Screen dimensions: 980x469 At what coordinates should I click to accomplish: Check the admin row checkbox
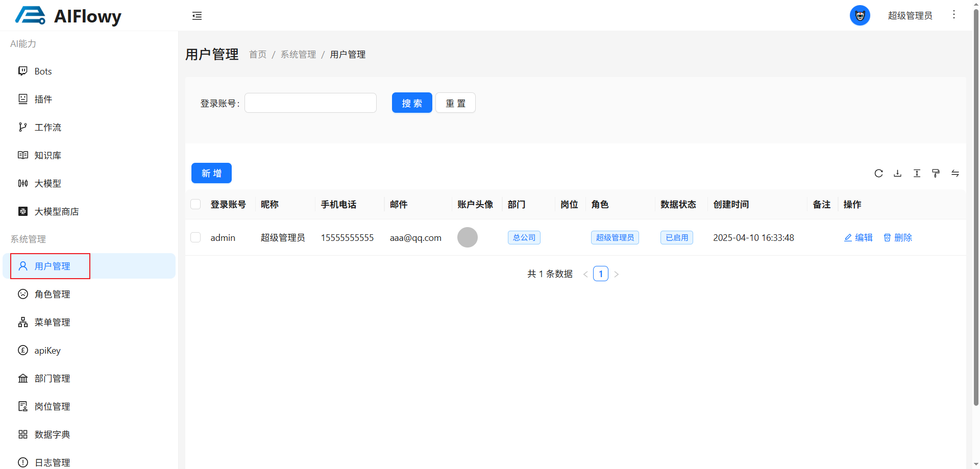tap(195, 237)
